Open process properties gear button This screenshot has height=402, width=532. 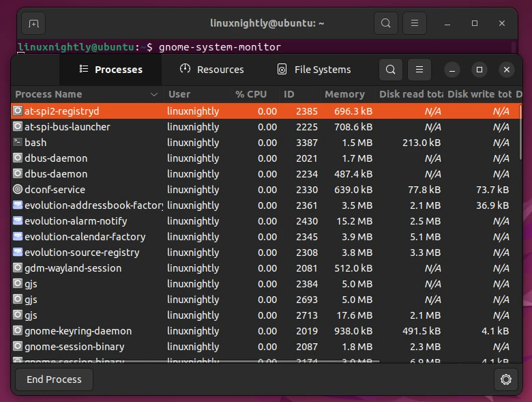505,379
